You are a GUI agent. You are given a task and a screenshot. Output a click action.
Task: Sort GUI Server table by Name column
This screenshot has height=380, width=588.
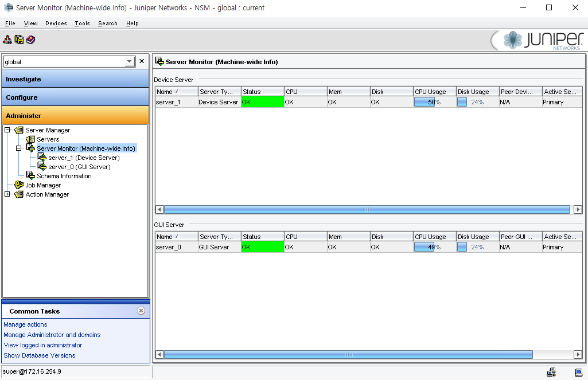coord(177,237)
